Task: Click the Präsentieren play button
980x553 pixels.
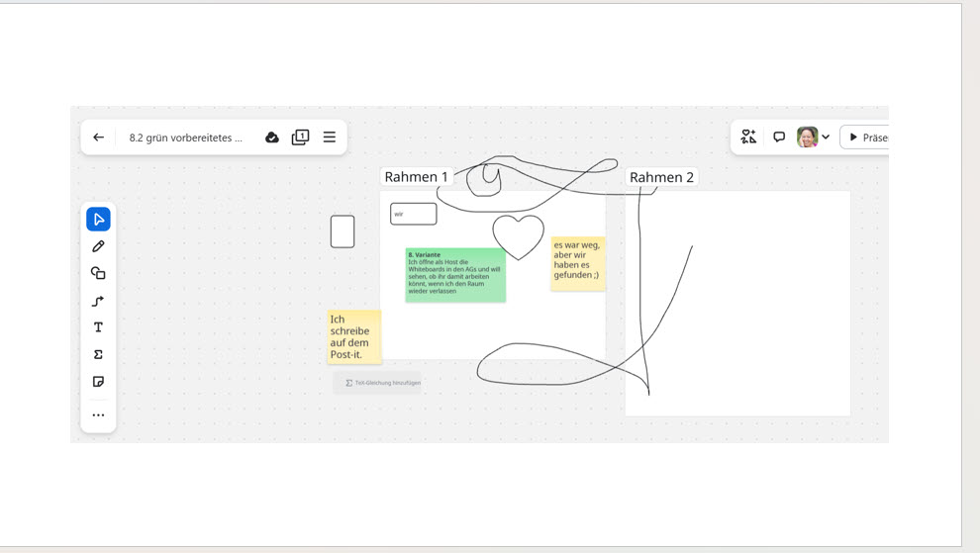Action: (866, 138)
